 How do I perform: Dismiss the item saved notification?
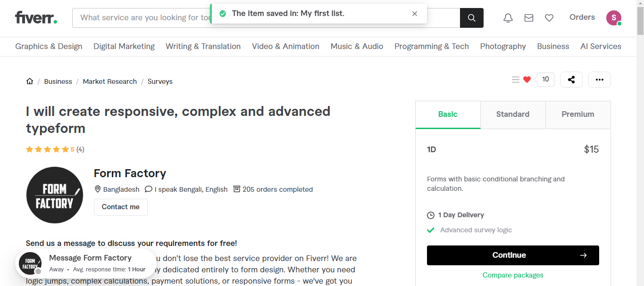pyautogui.click(x=415, y=14)
